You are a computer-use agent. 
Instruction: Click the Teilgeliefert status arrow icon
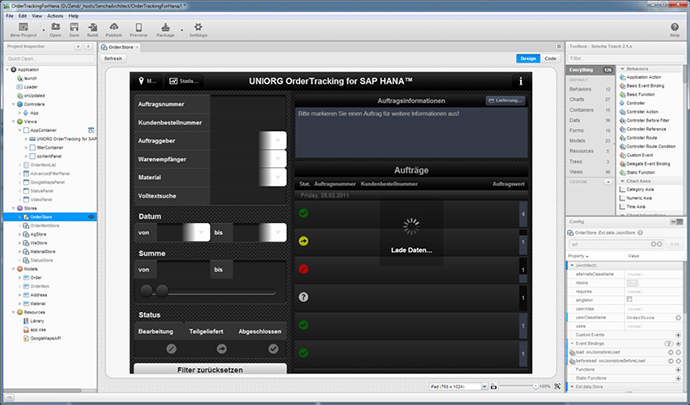tap(222, 349)
